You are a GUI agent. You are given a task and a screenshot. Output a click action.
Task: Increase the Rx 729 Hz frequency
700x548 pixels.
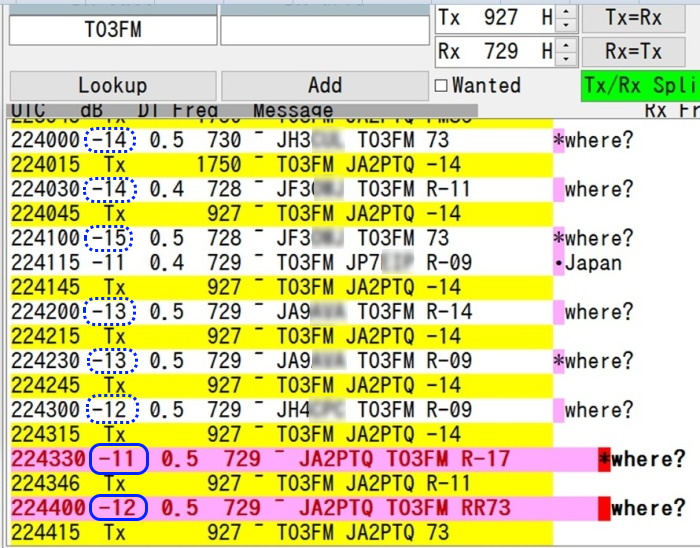(x=566, y=45)
